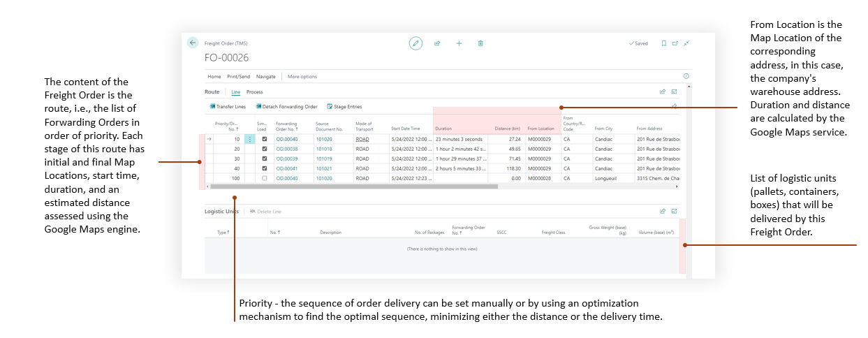Uncheck Simple Load for priority 10 row
The image size is (868, 338).
pos(263,139)
